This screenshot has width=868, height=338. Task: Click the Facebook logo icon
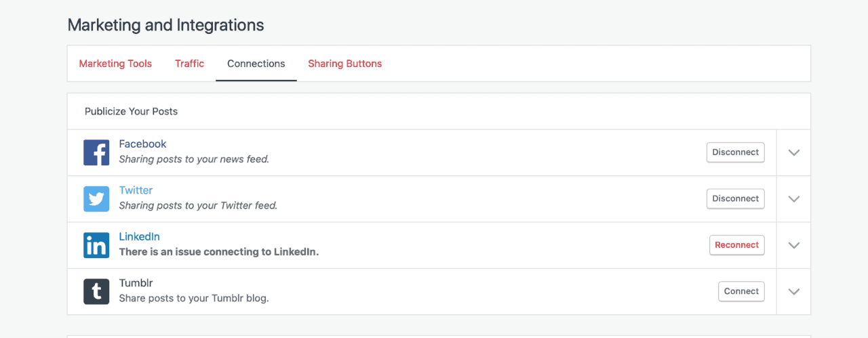click(x=96, y=152)
